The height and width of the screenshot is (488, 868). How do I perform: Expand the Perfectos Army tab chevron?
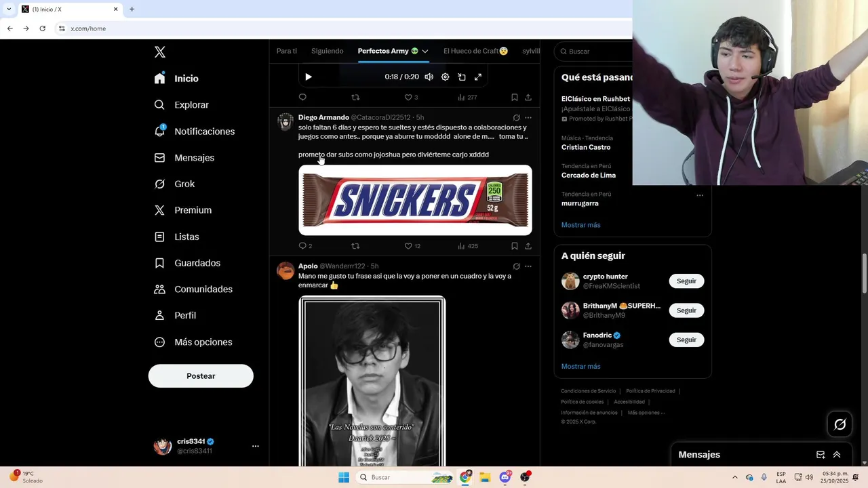[425, 52]
